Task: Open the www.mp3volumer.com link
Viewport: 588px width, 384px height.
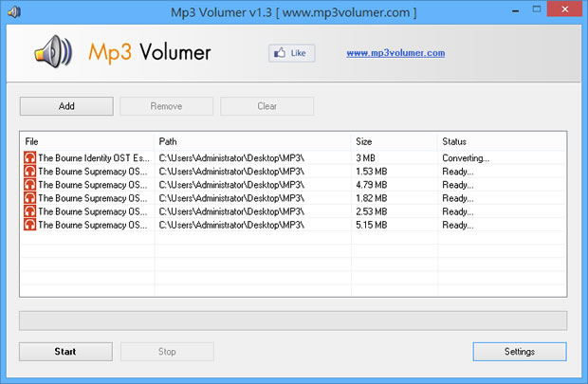Action: (395, 53)
